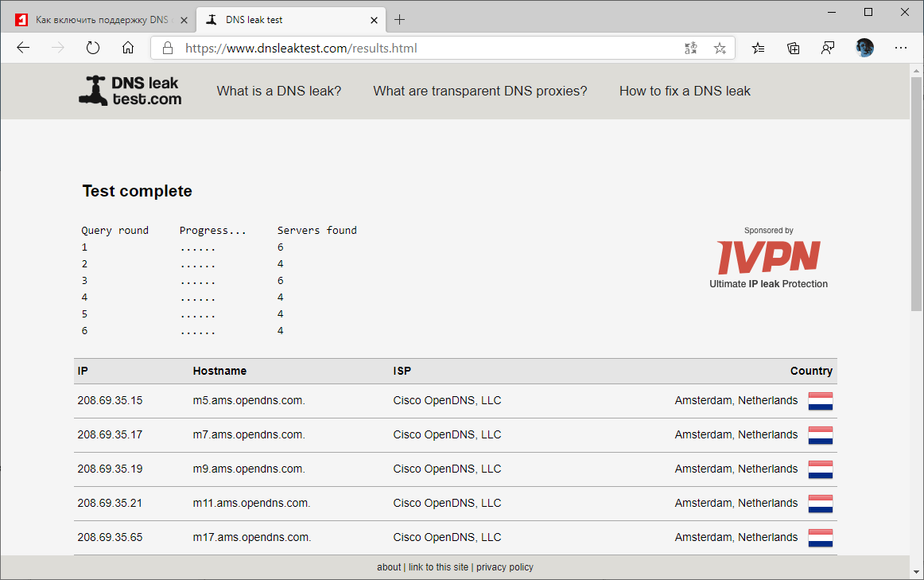Select IP address 208.69.35.15
The image size is (924, 580).
pyautogui.click(x=111, y=400)
